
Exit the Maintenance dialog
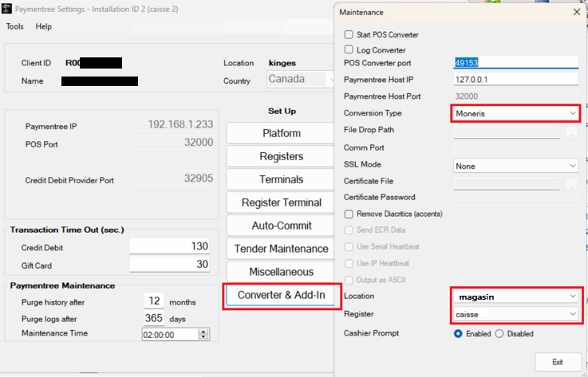(x=558, y=362)
